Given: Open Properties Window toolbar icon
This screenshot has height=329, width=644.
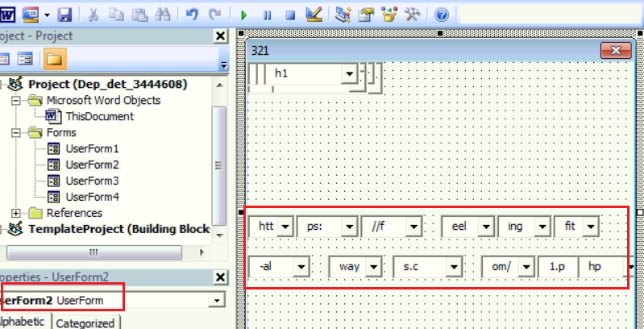Looking at the screenshot, I should pos(364,15).
